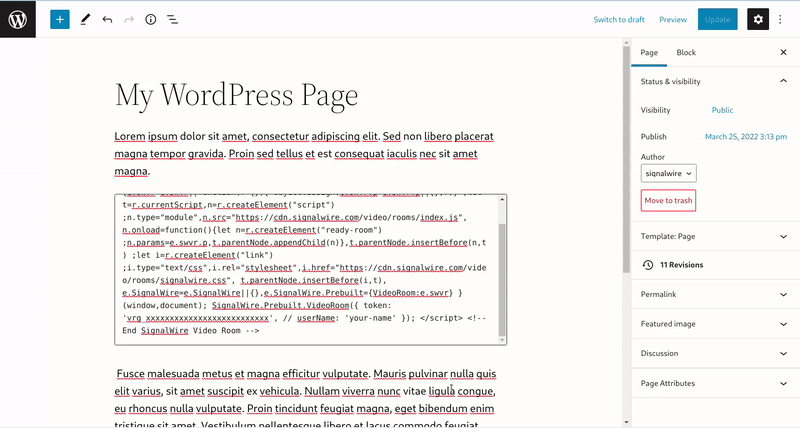This screenshot has width=800, height=428.
Task: Collapse the Status & visibility section
Action: pos(783,81)
